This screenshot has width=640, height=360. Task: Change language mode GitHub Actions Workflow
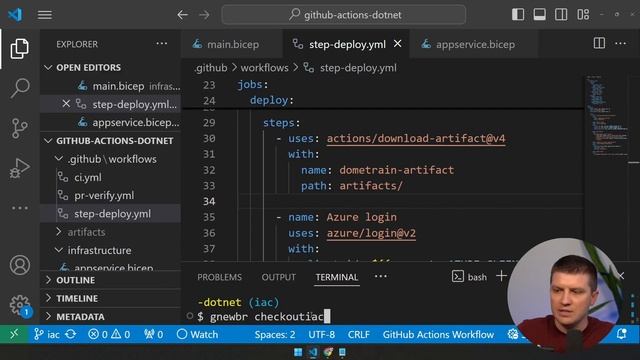coord(438,334)
